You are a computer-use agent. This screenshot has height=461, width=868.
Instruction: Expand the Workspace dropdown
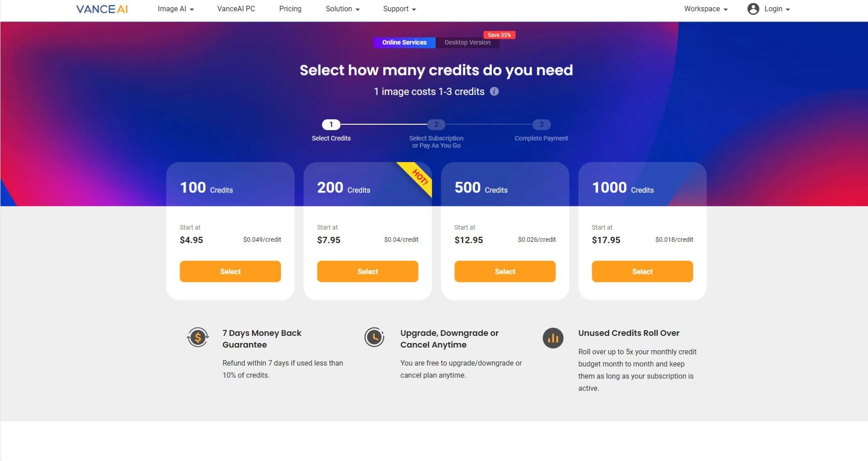tap(705, 9)
